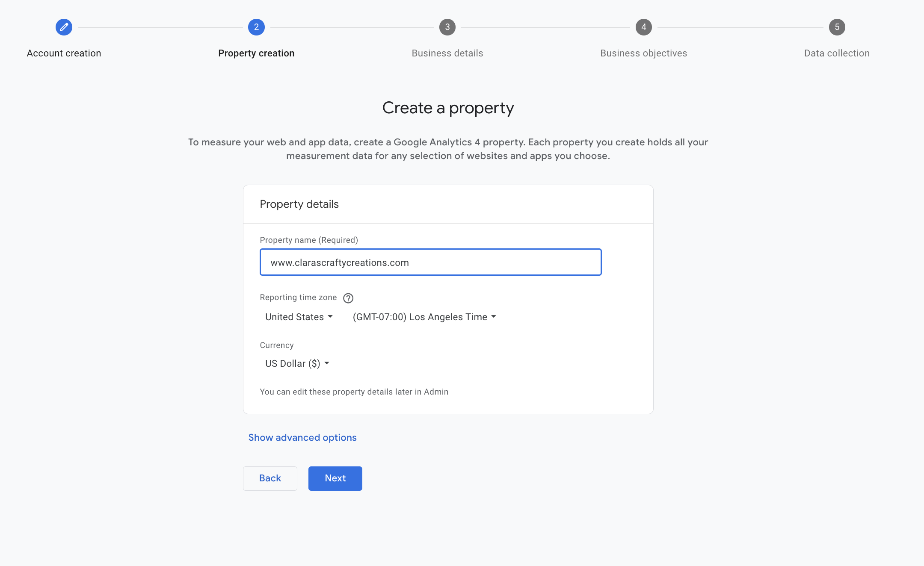Select the Property creation step label
The height and width of the screenshot is (566, 924).
click(x=256, y=53)
